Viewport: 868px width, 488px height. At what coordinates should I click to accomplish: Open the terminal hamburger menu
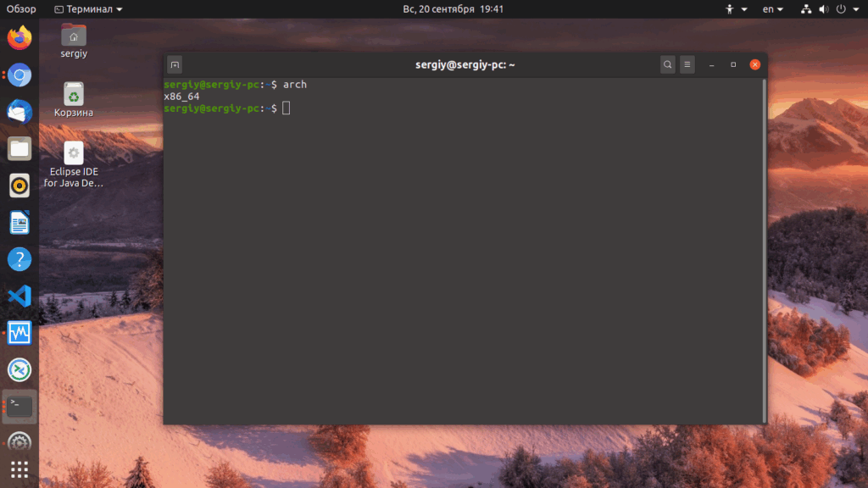pyautogui.click(x=687, y=64)
